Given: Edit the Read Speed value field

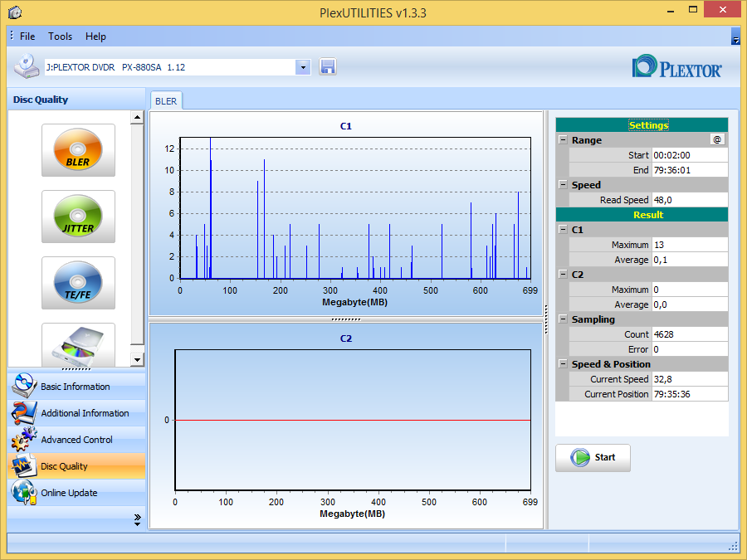Looking at the screenshot, I should click(x=690, y=200).
